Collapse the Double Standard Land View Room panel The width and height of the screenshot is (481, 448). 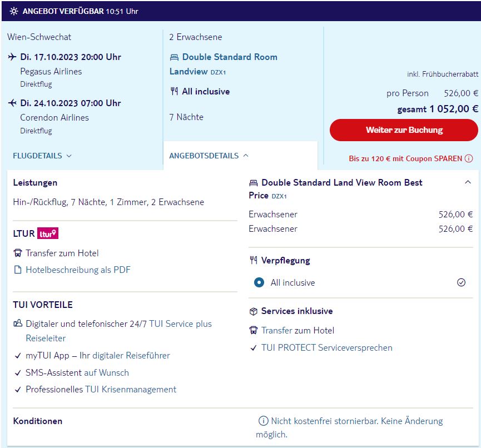[468, 182]
